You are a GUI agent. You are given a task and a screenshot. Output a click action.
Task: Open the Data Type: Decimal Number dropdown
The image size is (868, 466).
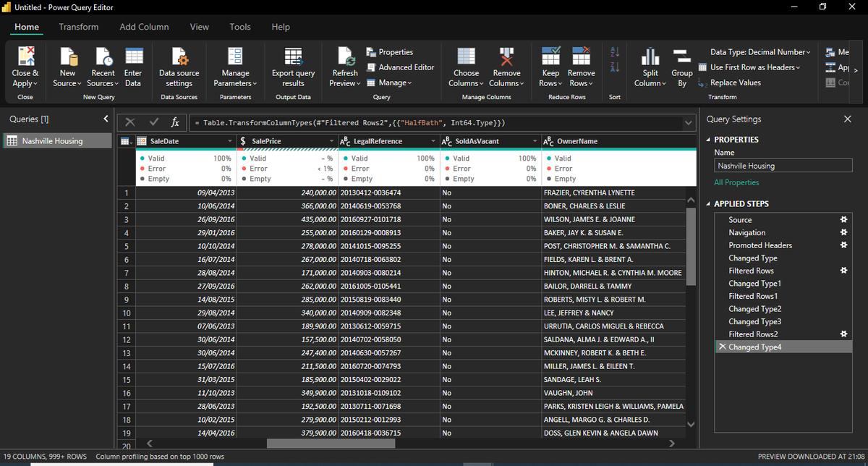[760, 52]
